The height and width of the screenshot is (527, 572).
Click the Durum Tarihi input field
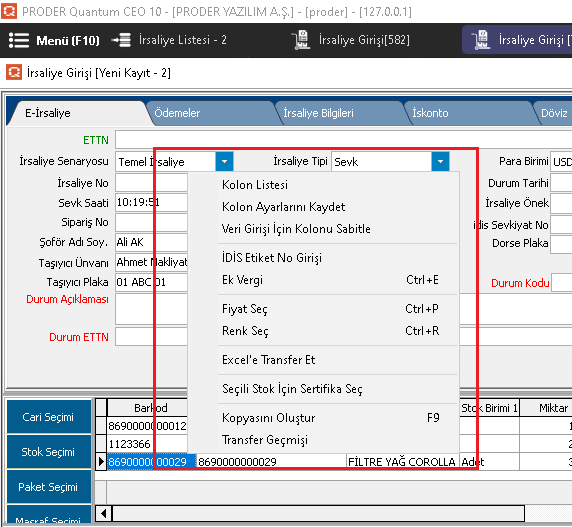pyautogui.click(x=561, y=183)
